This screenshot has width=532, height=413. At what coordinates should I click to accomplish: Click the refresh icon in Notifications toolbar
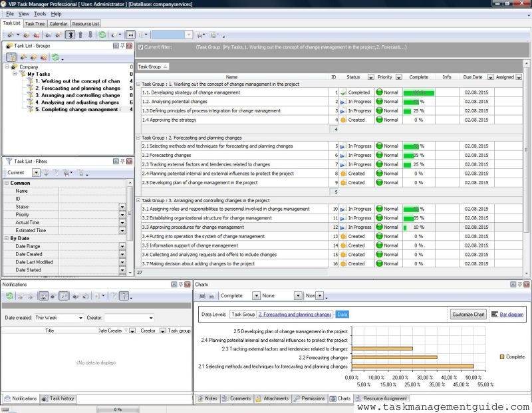[x=9, y=296]
